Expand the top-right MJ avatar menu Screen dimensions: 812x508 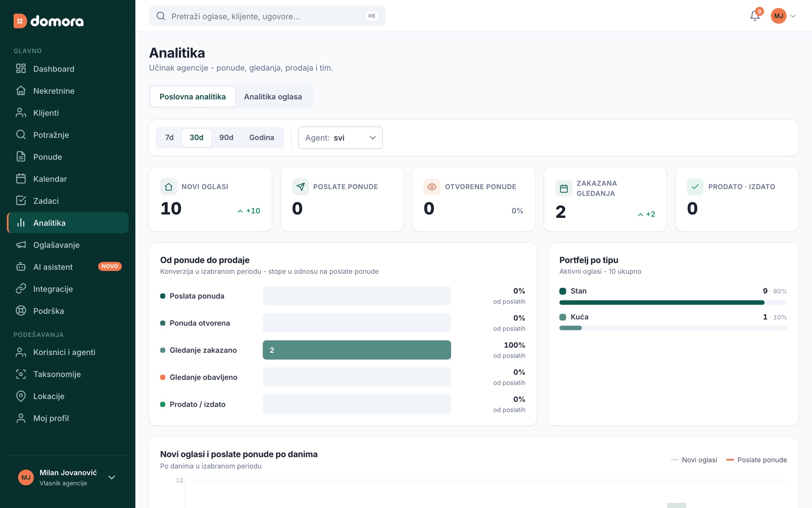[784, 16]
